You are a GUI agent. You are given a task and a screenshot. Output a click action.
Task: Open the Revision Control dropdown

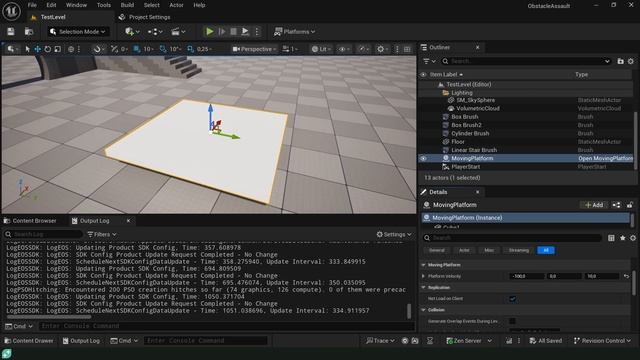click(602, 340)
